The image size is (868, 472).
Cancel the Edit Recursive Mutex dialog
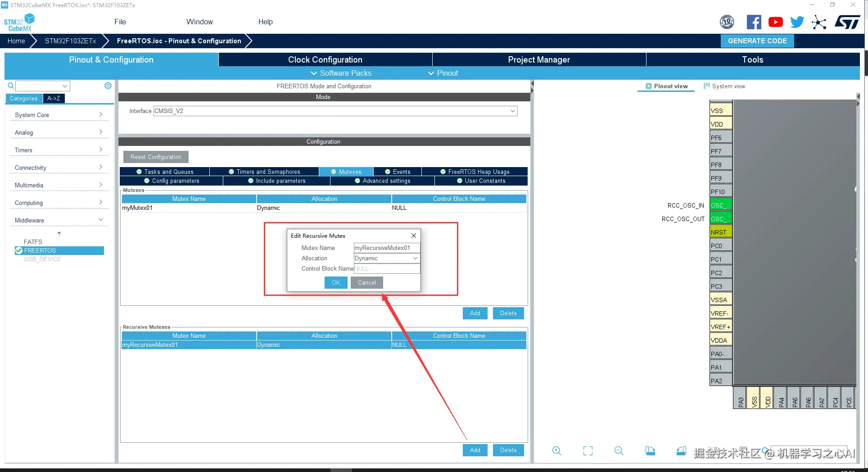pyautogui.click(x=367, y=282)
